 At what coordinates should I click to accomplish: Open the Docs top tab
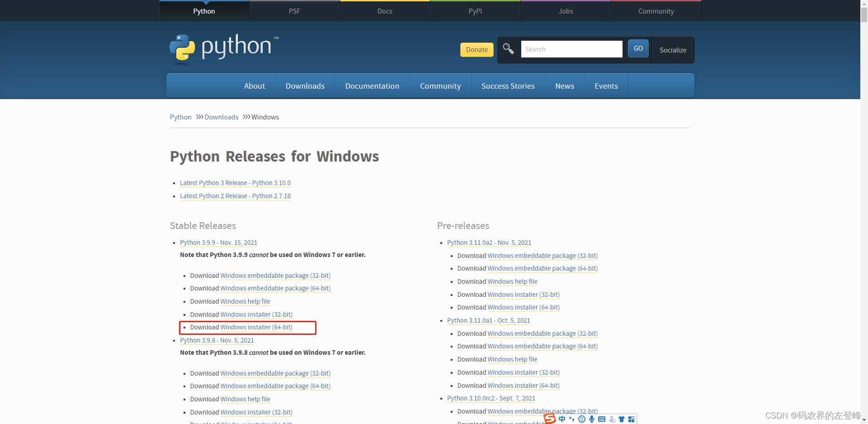385,11
